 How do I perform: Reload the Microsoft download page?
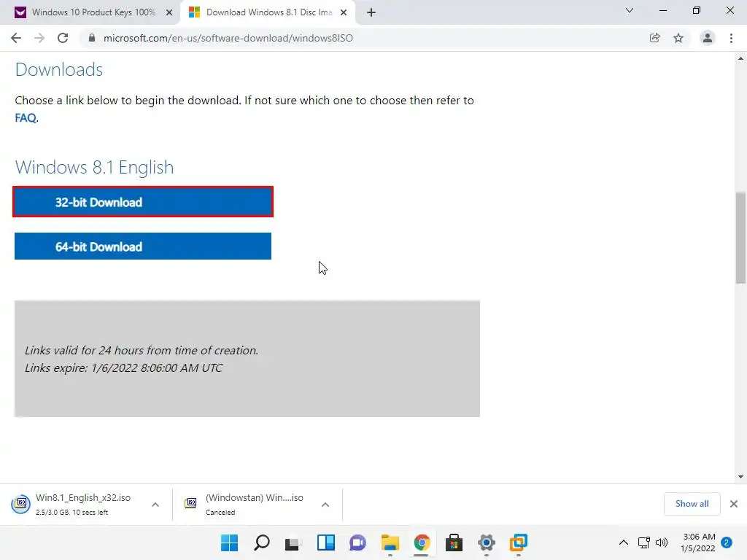point(63,38)
